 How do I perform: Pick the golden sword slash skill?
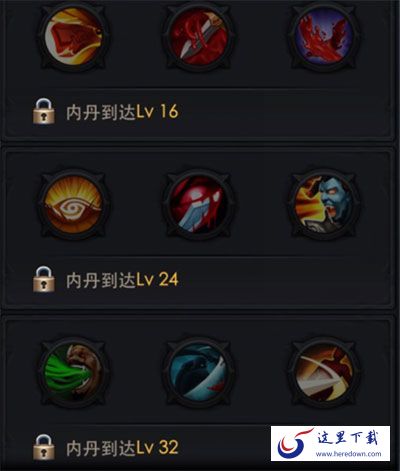(x=324, y=372)
